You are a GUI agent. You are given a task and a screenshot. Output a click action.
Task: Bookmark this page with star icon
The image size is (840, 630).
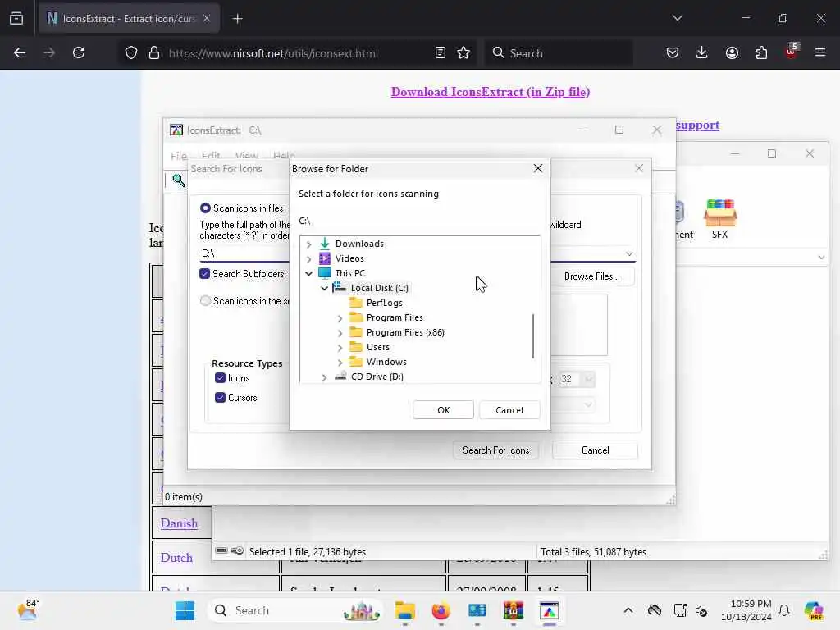(x=464, y=53)
